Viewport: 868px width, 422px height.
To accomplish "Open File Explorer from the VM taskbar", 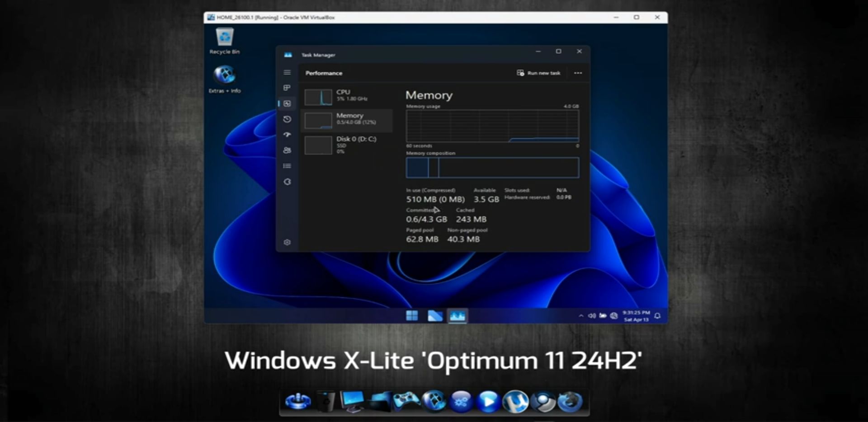I will pyautogui.click(x=435, y=316).
